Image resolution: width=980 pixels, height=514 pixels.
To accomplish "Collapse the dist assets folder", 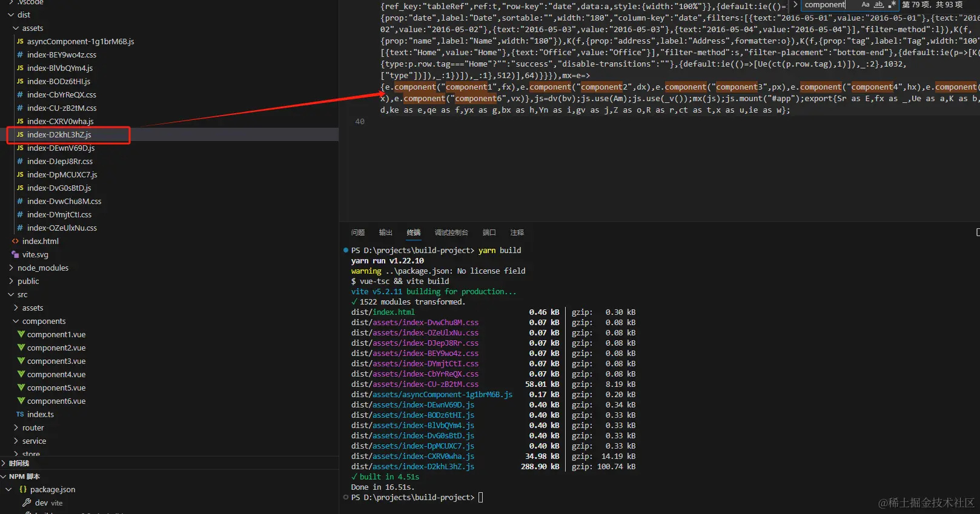I will (x=16, y=28).
